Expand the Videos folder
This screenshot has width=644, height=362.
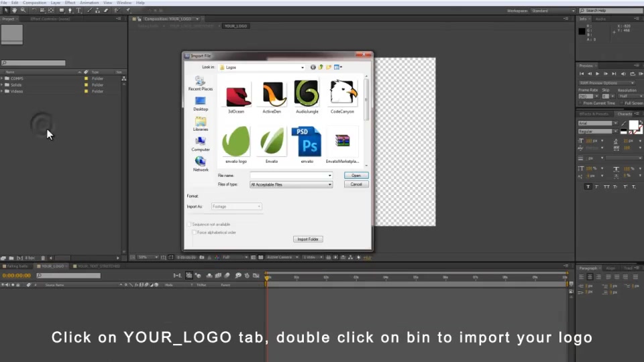2,91
